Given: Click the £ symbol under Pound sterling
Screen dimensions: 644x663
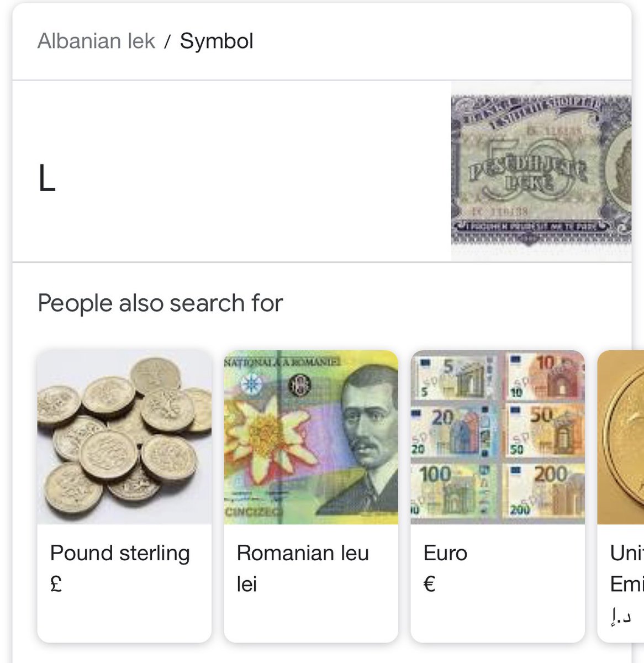Looking at the screenshot, I should pos(56,584).
